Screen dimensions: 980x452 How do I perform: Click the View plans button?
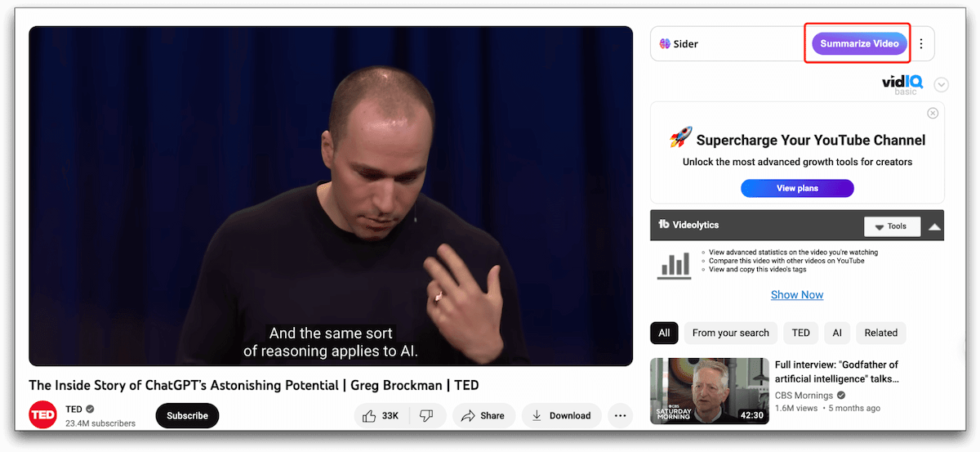[797, 188]
